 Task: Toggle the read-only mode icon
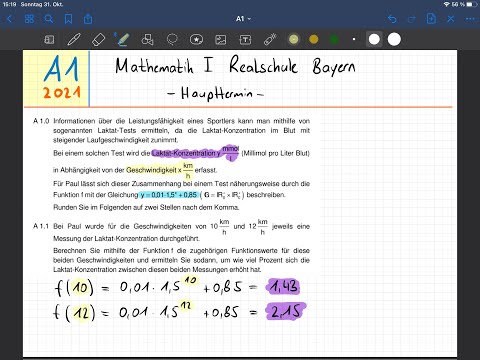coord(49,40)
